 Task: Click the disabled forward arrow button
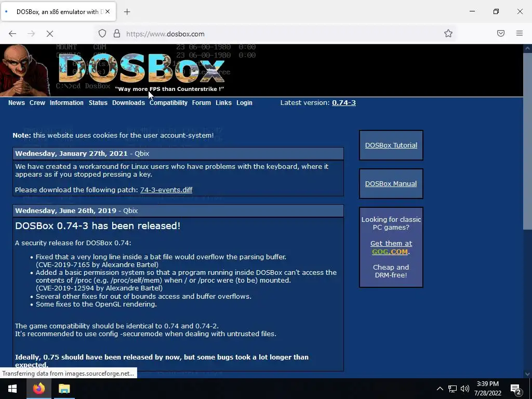point(31,34)
